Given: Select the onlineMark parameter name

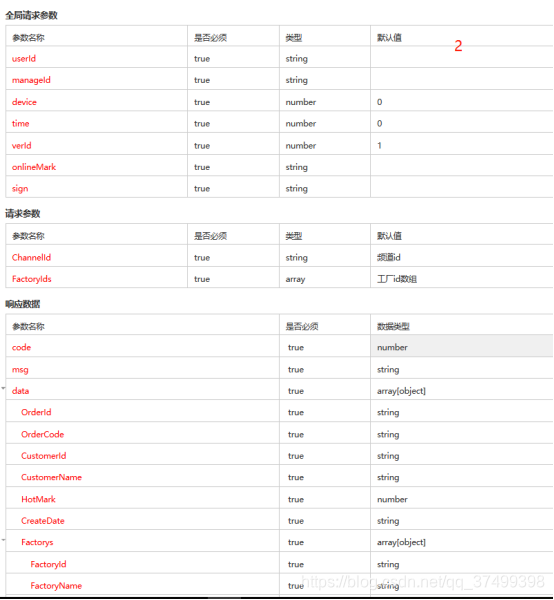Looking at the screenshot, I should click(34, 167).
